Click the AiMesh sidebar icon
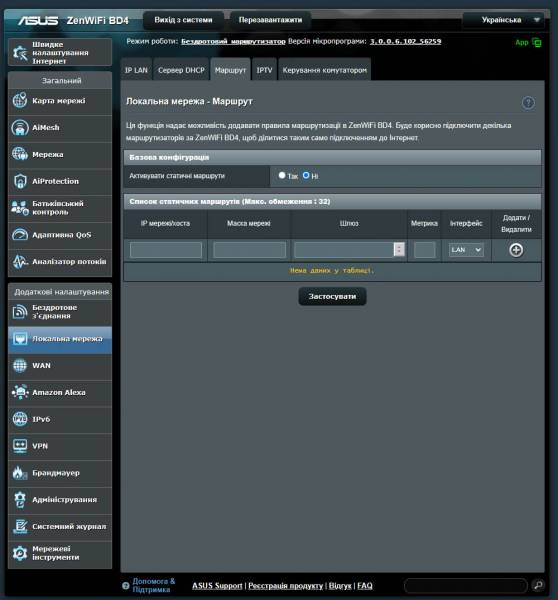Image resolution: width=558 pixels, height=600 pixels. (x=20, y=128)
